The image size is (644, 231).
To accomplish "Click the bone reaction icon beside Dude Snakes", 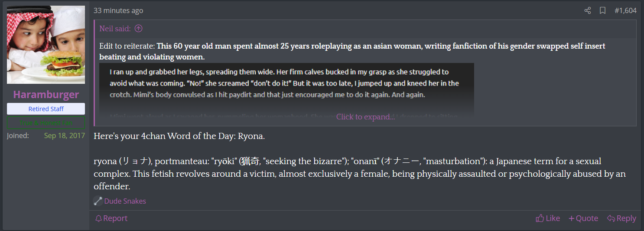I will point(98,201).
